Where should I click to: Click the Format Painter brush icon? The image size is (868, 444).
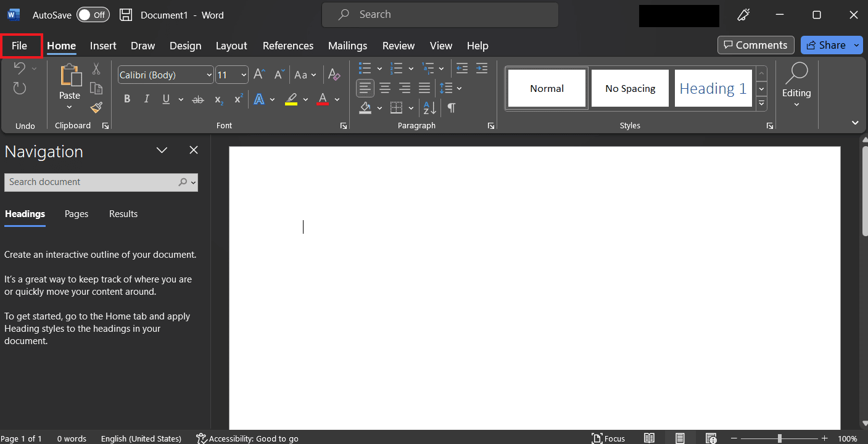tap(96, 108)
